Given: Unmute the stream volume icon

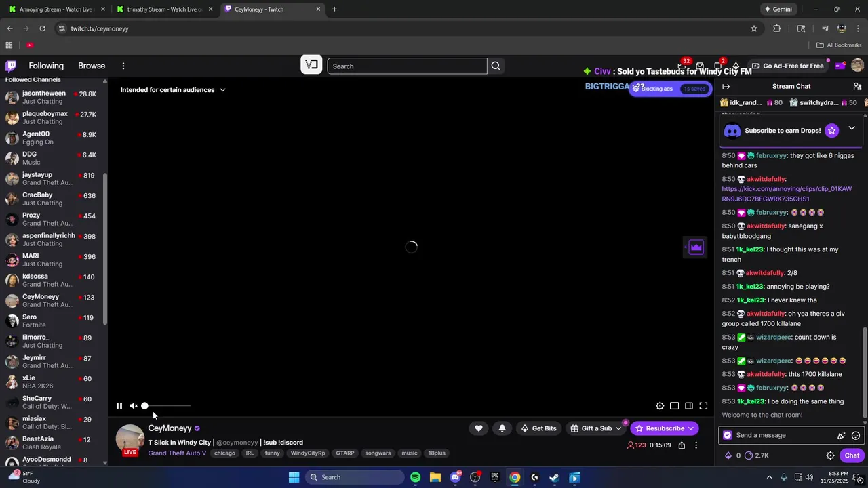Looking at the screenshot, I should point(134,406).
